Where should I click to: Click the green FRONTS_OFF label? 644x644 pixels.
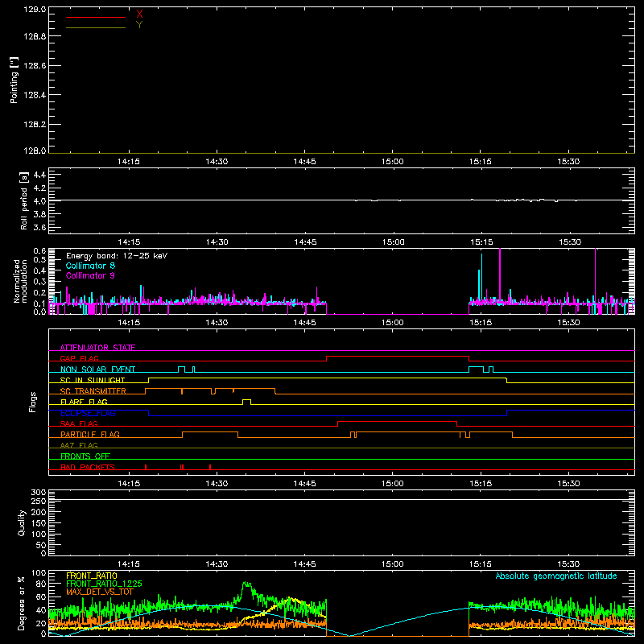click(85, 456)
